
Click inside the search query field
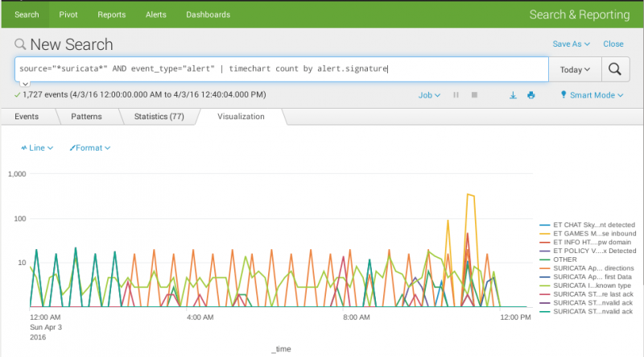[282, 69]
